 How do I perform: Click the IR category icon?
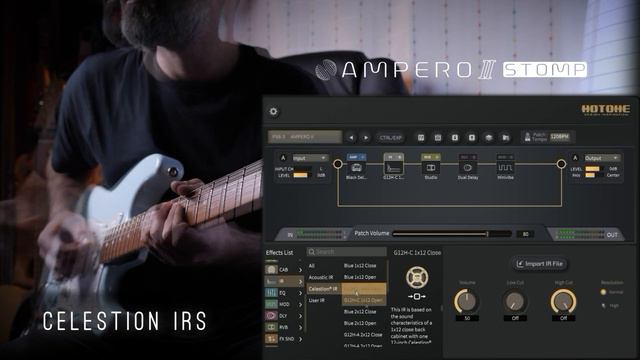[271, 281]
